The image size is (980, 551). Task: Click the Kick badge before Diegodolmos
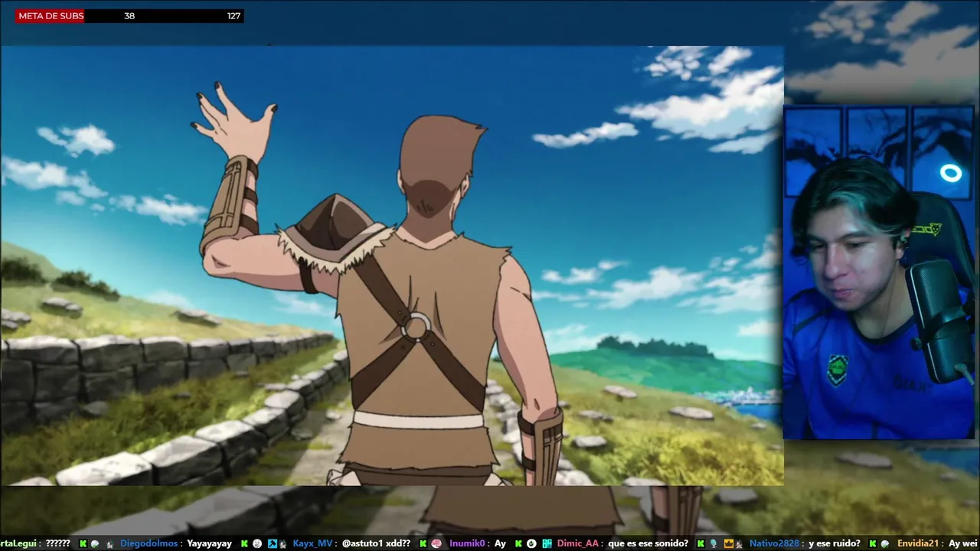[83, 543]
